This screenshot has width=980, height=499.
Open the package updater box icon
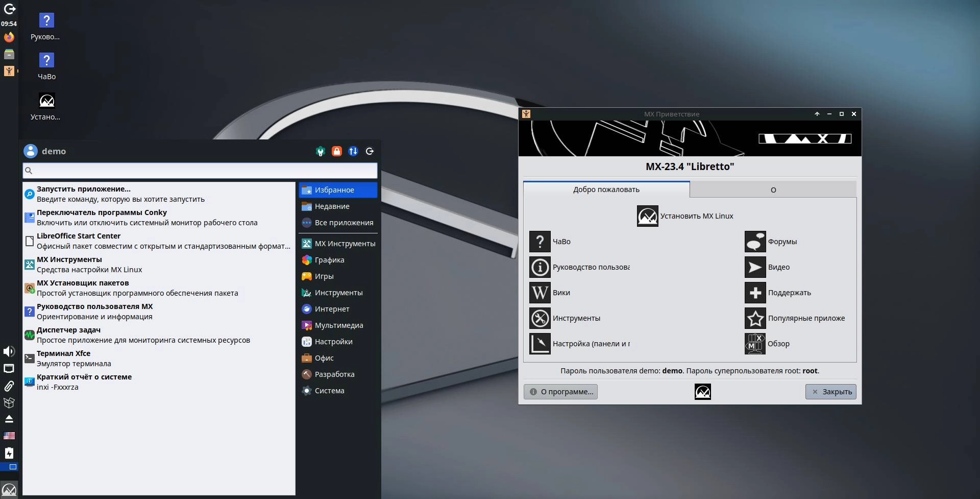click(9, 402)
